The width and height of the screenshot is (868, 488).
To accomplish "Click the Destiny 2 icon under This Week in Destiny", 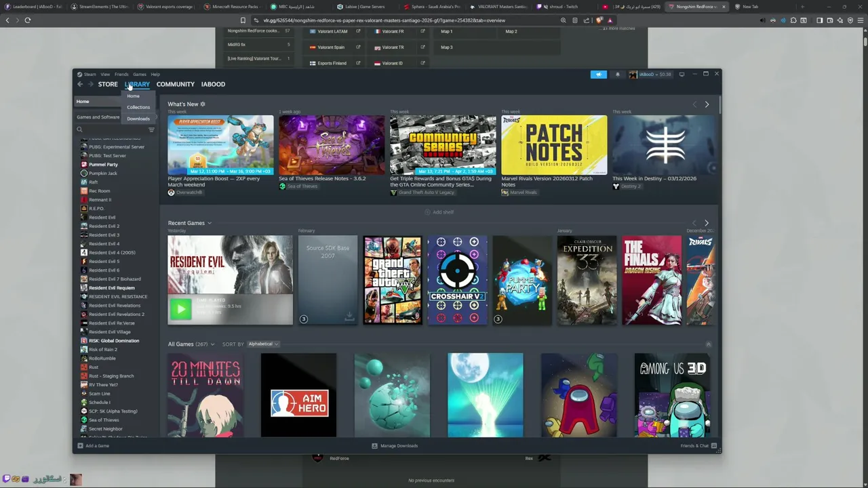I will coord(616,186).
